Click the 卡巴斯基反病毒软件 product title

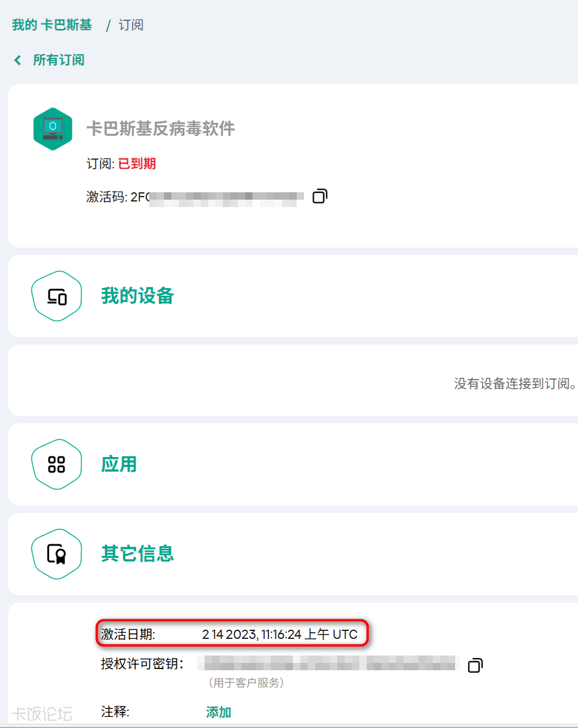[161, 128]
